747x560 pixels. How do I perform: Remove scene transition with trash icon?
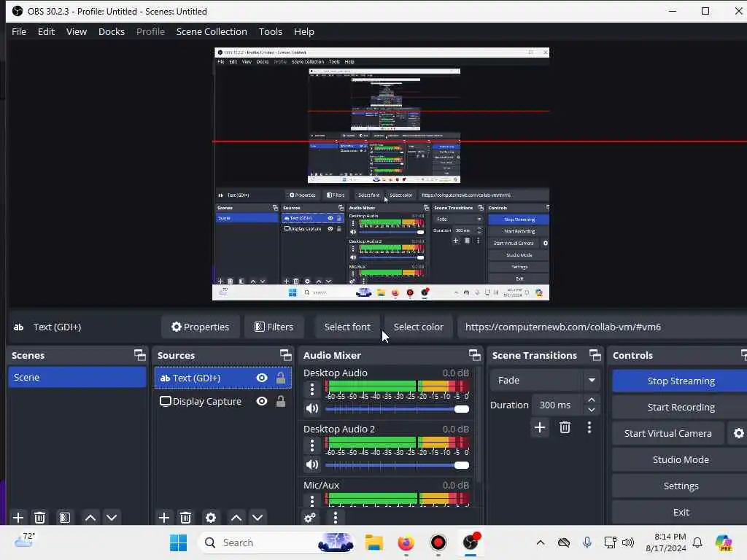coord(565,427)
